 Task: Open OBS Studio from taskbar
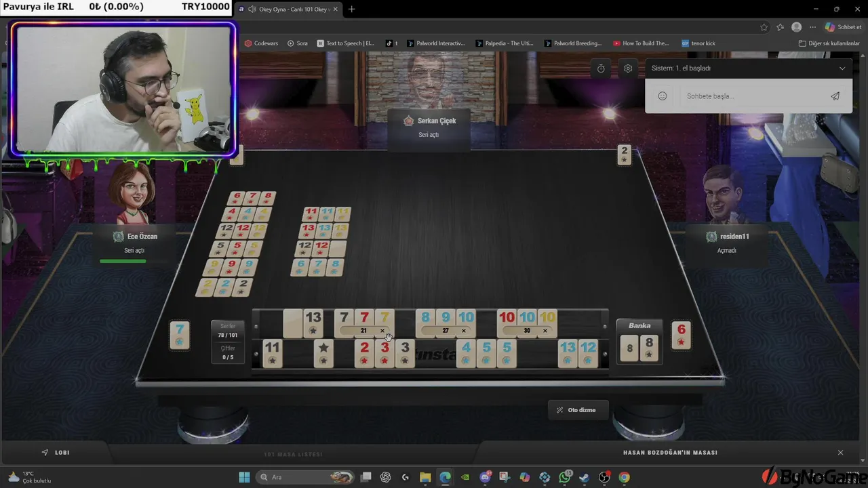tap(604, 477)
